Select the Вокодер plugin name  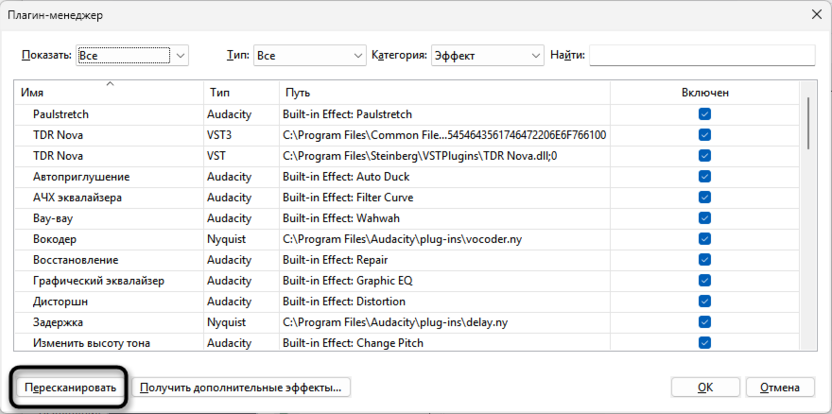[55, 239]
